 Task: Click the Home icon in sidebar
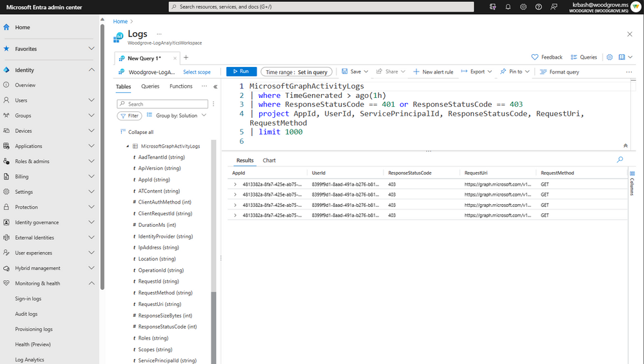pyautogui.click(x=6, y=27)
